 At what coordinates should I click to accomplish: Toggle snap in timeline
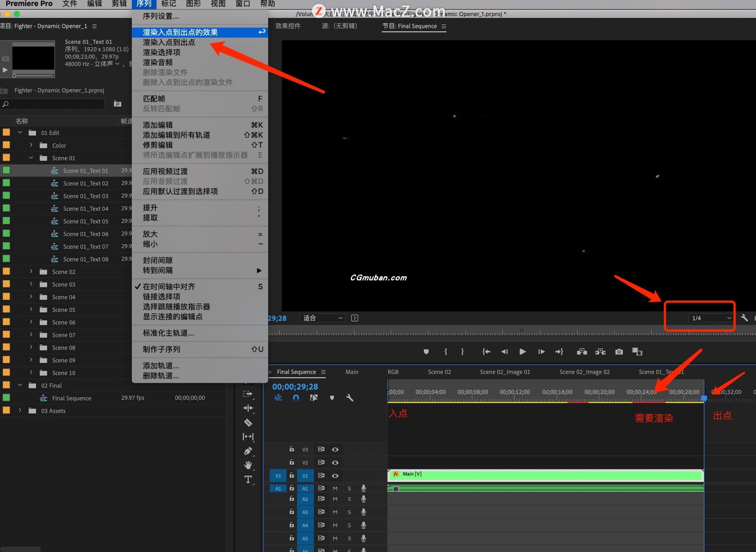[296, 398]
